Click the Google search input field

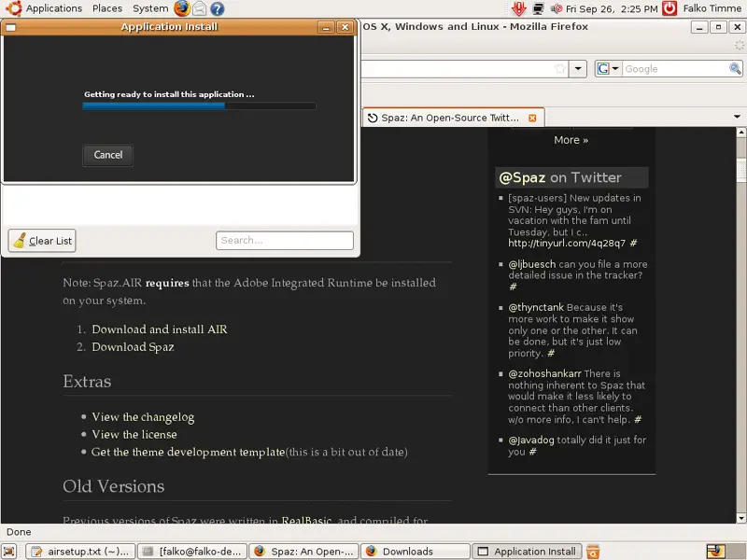pos(675,69)
